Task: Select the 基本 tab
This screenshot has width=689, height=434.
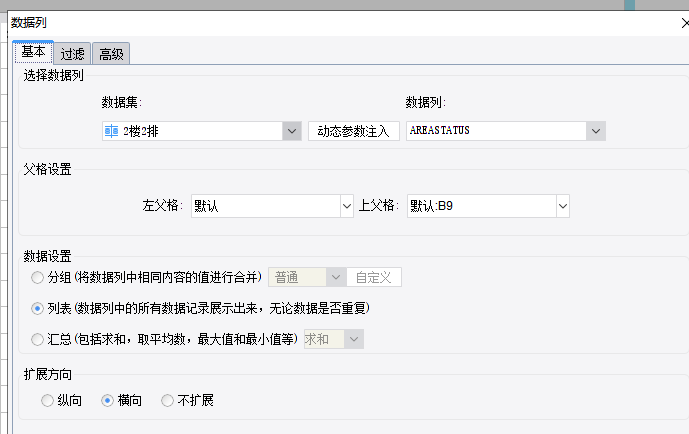Action: point(33,52)
